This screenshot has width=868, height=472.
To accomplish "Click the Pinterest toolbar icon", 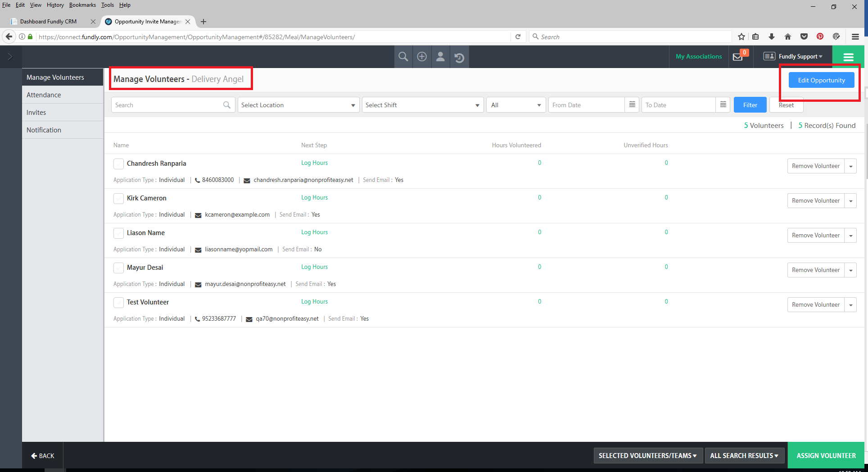I will 820,37.
